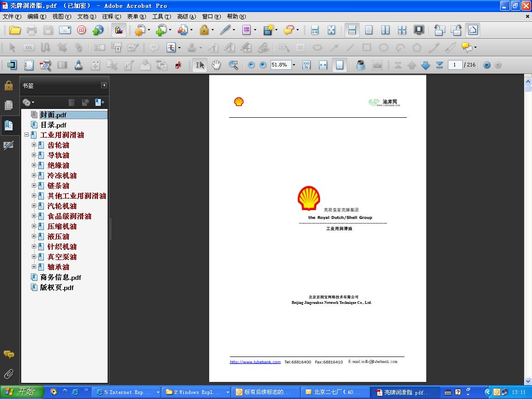Image resolution: width=532 pixels, height=399 pixels.
Task: Select the 目录.pdf bookmark
Action: [x=53, y=125]
